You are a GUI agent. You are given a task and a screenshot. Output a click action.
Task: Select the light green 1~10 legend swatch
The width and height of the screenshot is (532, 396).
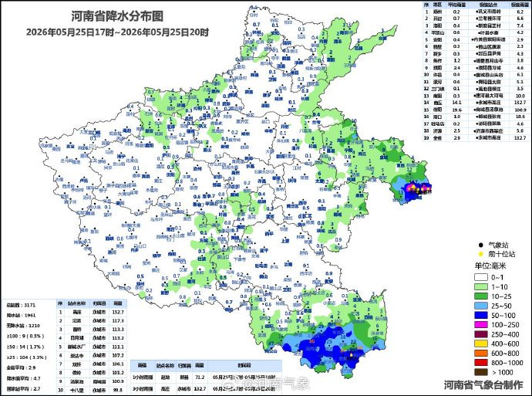(x=481, y=287)
